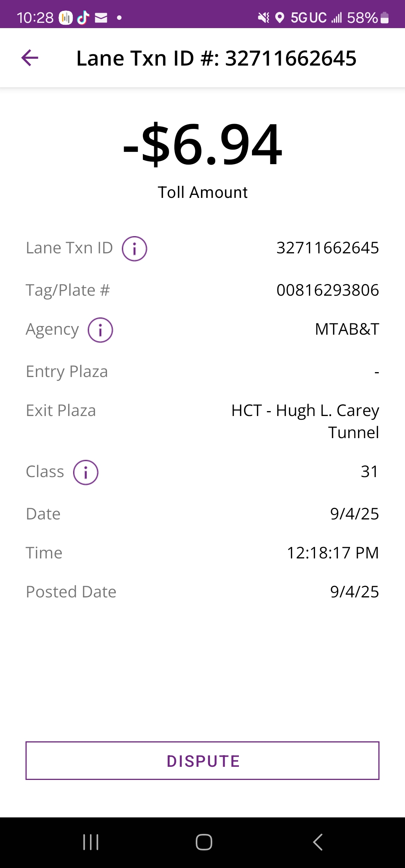Tap the battery status icon
The height and width of the screenshot is (868, 405).
(x=384, y=18)
